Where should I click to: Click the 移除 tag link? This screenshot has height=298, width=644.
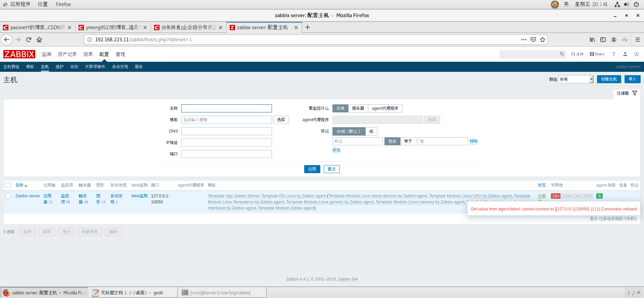coord(473,141)
